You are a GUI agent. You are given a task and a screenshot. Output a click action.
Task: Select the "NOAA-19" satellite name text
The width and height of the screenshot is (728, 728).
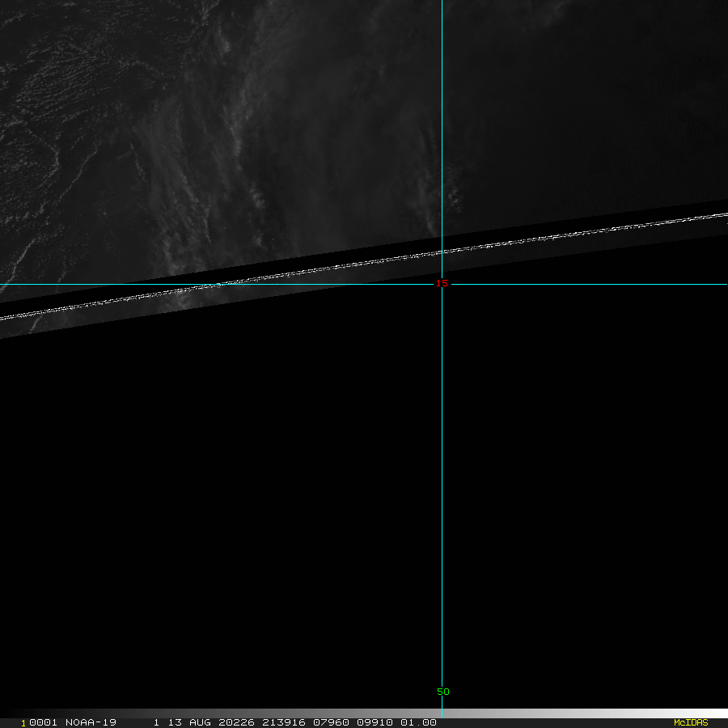[91, 722]
